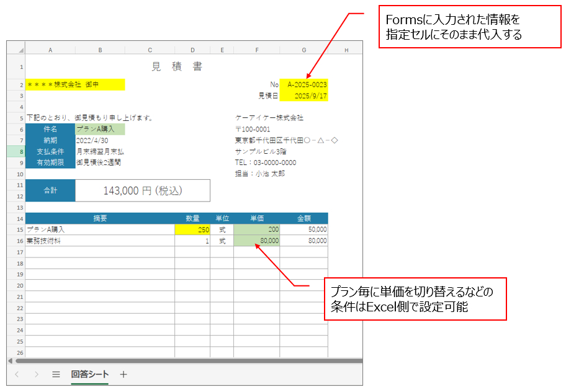This screenshot has width=566, height=392.
Task: Select column F header
Action: pos(257,50)
